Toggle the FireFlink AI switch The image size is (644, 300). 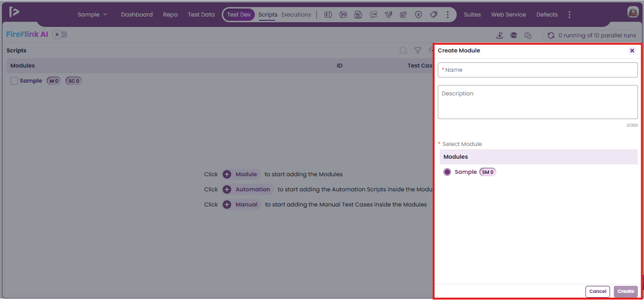click(60, 34)
